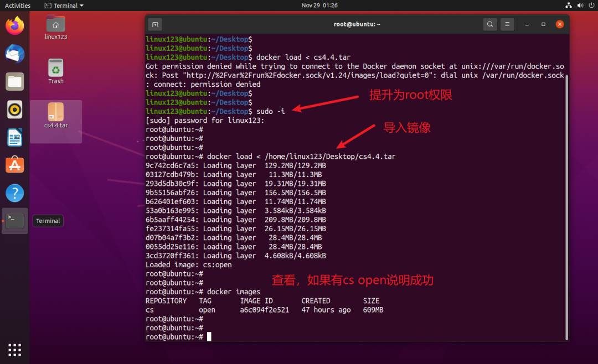The height and width of the screenshot is (364, 598).
Task: Click the 'Loaded image: cs:open' line
Action: (x=188, y=264)
